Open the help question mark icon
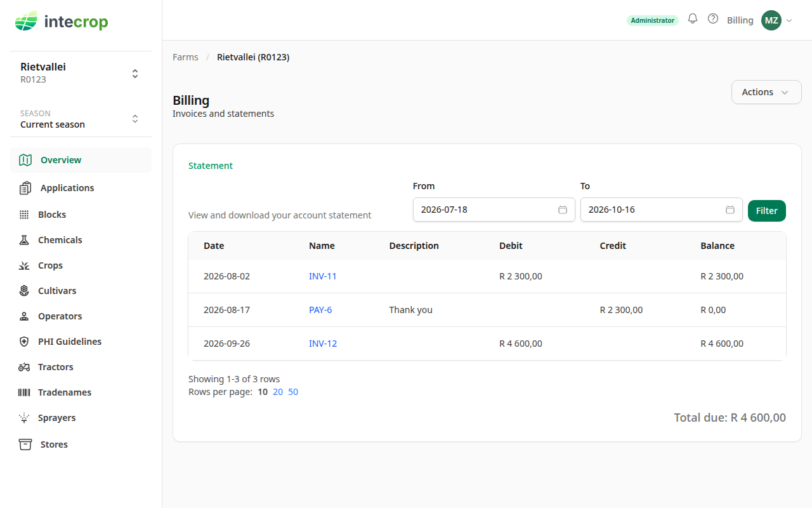This screenshot has height=508, width=812. [713, 19]
